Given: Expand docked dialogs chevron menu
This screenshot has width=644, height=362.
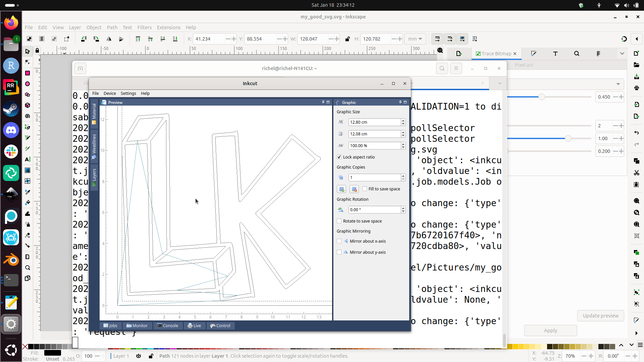Looking at the screenshot, I should click(622, 54).
